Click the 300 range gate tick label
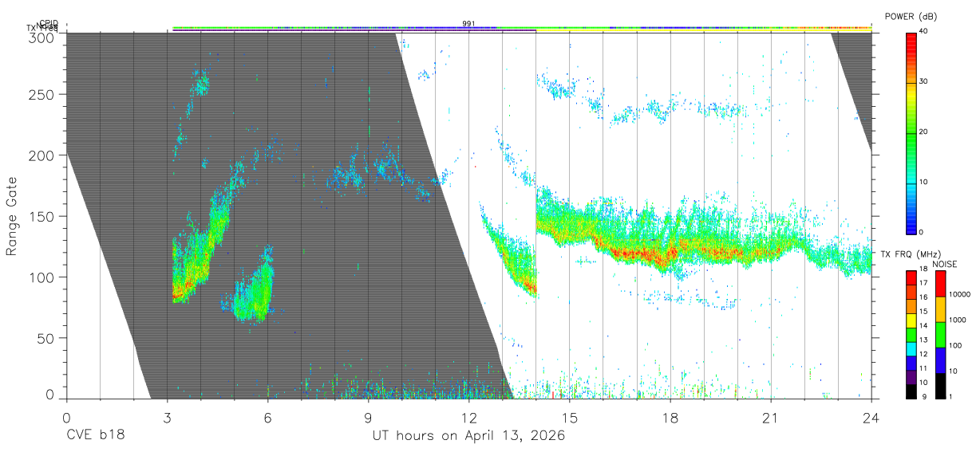Screen dimensions: 980x452 coord(43,37)
